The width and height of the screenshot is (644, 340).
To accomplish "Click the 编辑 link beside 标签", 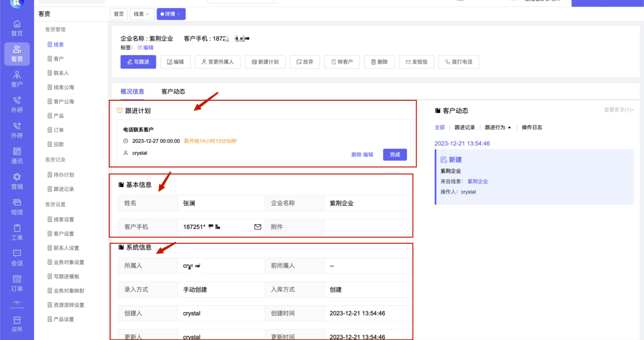I will 145,47.
